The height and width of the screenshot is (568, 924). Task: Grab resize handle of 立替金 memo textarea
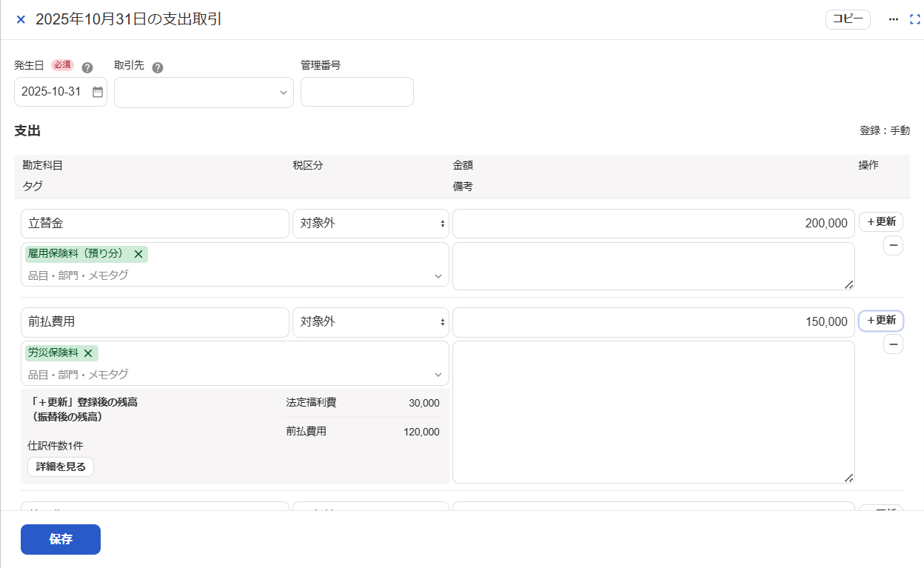click(x=848, y=284)
